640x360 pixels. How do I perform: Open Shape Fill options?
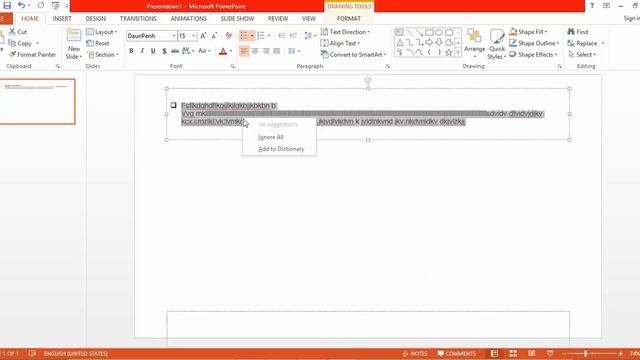coord(529,31)
